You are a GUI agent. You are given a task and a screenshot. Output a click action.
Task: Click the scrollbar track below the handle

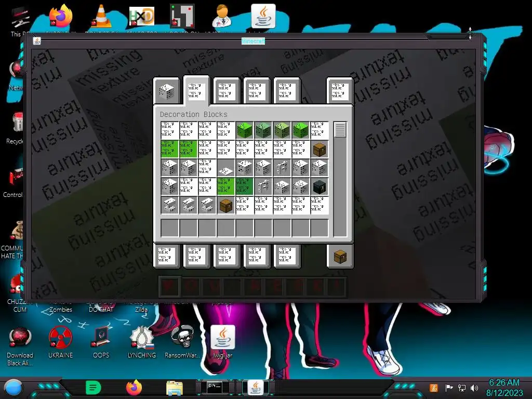click(x=340, y=187)
